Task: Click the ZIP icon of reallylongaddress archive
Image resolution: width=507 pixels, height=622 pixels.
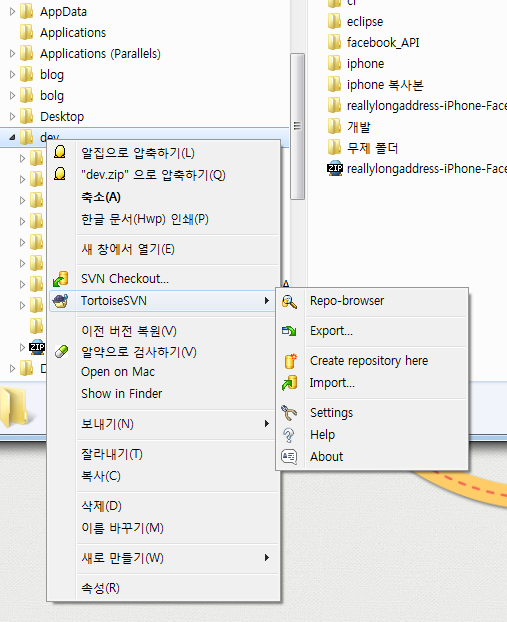Action: [x=335, y=168]
